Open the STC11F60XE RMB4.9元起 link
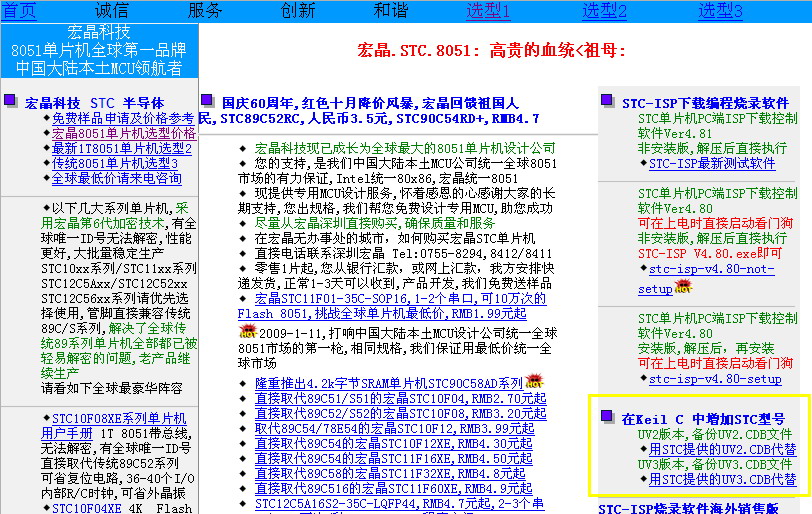Viewport: 812px width, 514px height. [394, 489]
